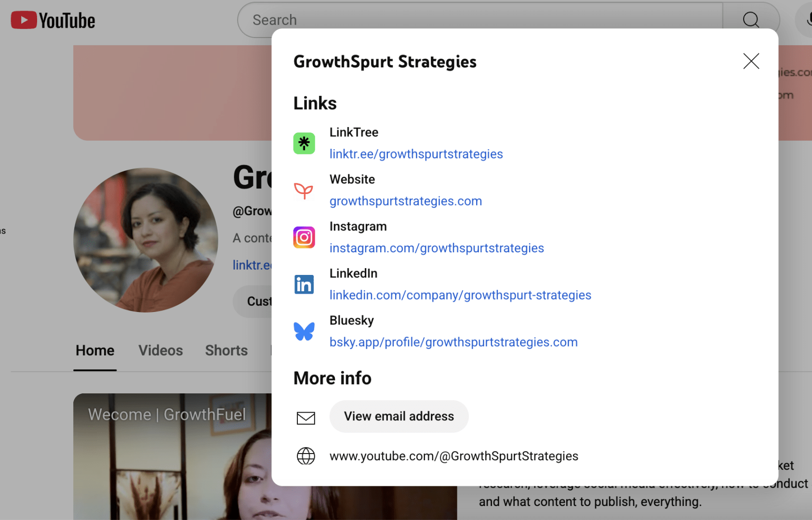
Task: Click the YouTube logo
Action: point(53,20)
